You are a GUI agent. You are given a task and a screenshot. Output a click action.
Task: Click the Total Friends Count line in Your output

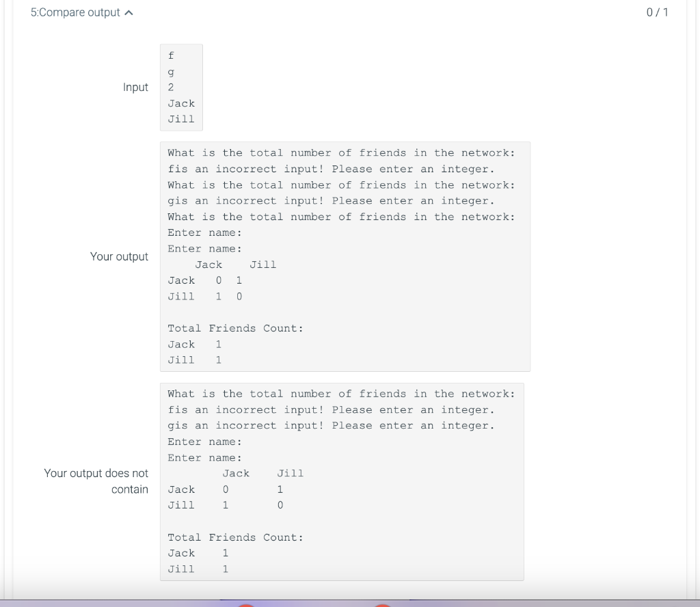pos(234,328)
